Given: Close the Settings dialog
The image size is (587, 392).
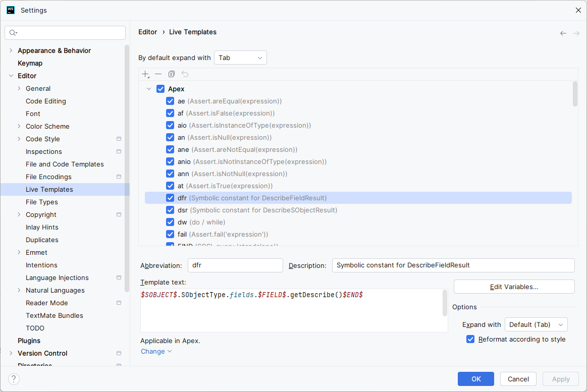Looking at the screenshot, I should (x=578, y=10).
